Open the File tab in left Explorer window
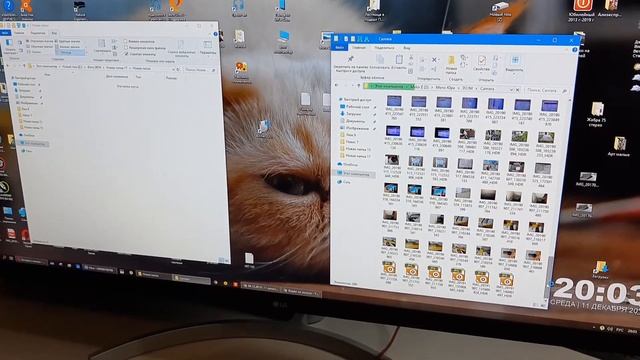640x360 pixels. tap(5, 33)
